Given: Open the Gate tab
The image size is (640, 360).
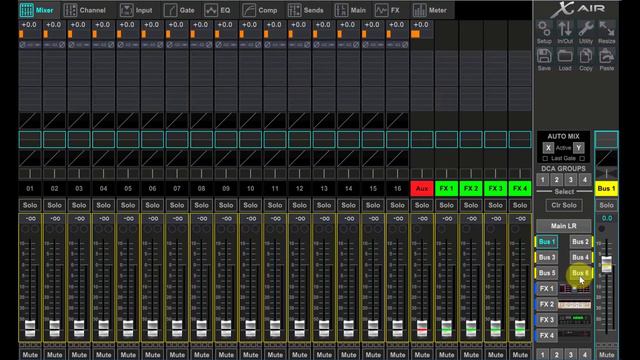Looking at the screenshot, I should tap(179, 10).
